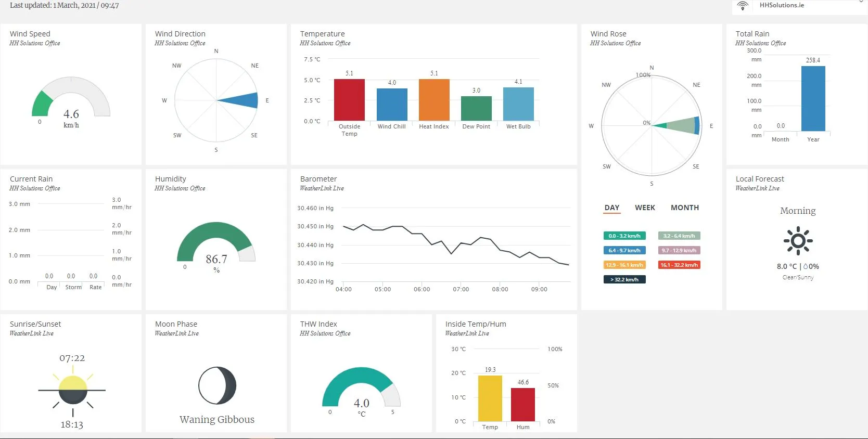868x439 pixels.
Task: Click the 30.450 in Hg axis label
Action: [x=315, y=226]
